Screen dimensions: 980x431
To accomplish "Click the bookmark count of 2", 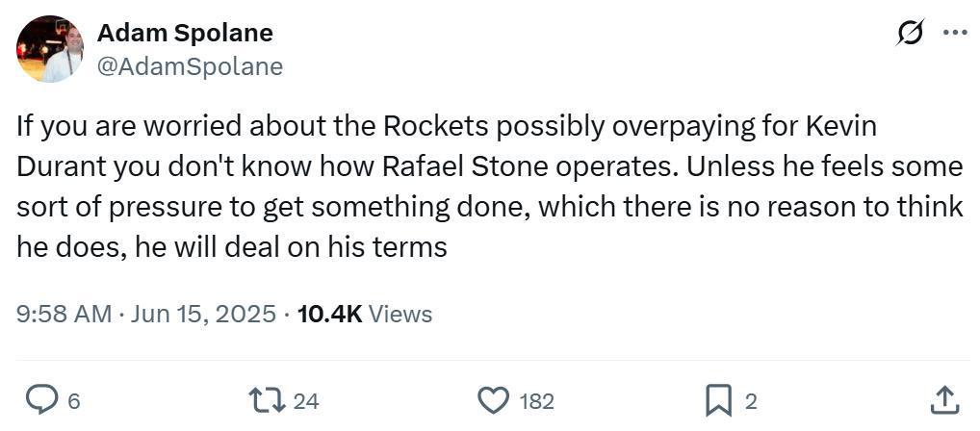I will click(751, 401).
